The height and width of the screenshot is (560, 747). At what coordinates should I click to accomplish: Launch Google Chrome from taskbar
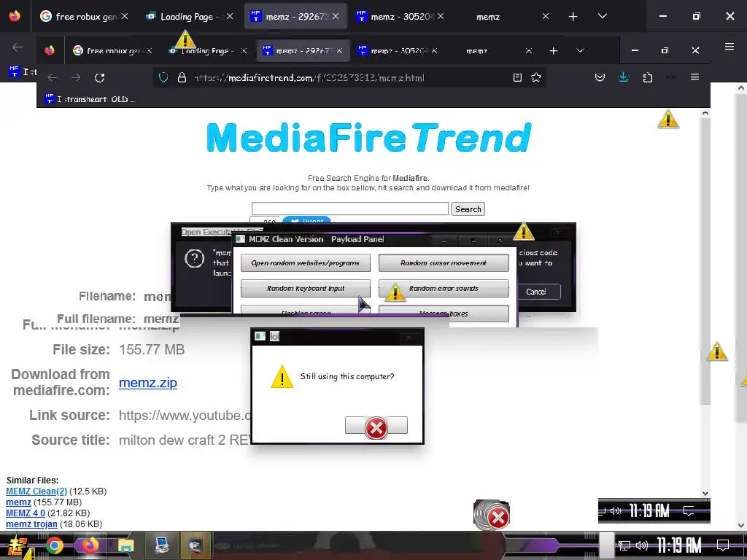[x=54, y=545]
